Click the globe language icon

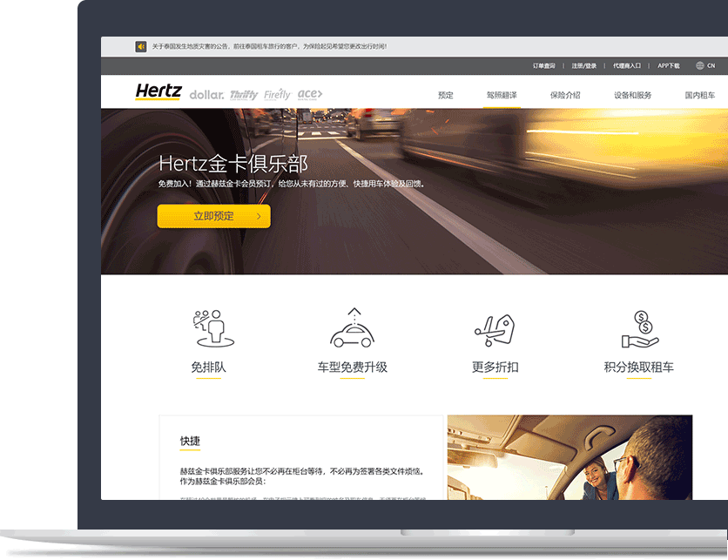[700, 65]
